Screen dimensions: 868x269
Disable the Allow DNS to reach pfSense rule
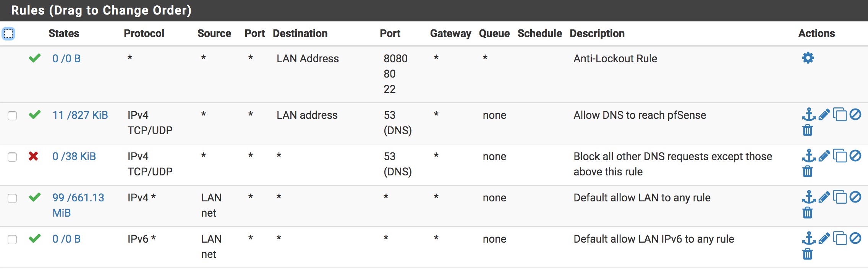(855, 115)
